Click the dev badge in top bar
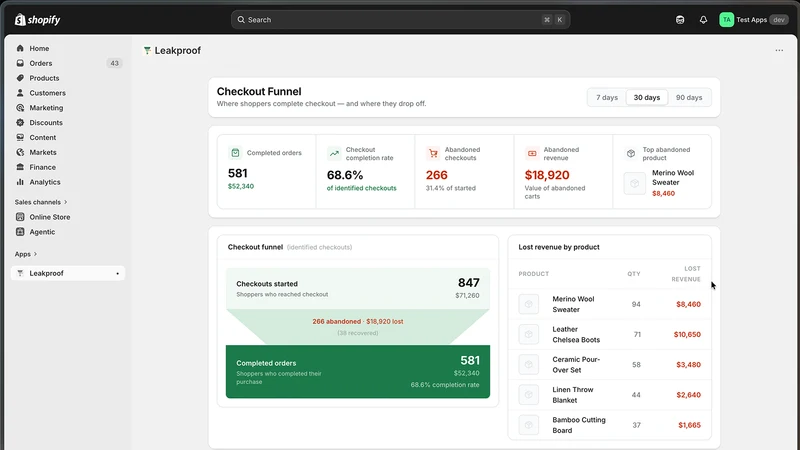The image size is (800, 450). click(x=779, y=20)
